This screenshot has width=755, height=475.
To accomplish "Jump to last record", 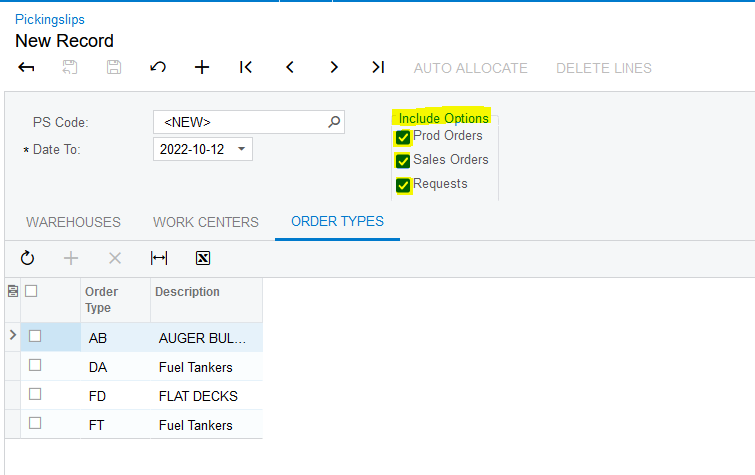I will coord(378,68).
